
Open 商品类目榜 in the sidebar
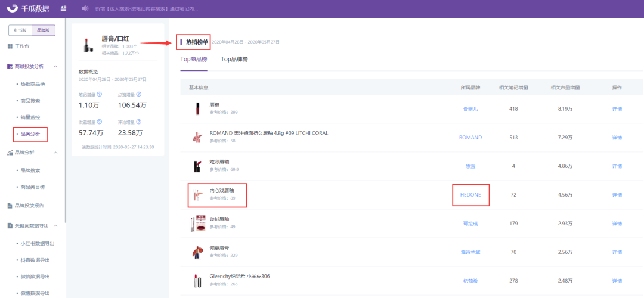coord(33,187)
